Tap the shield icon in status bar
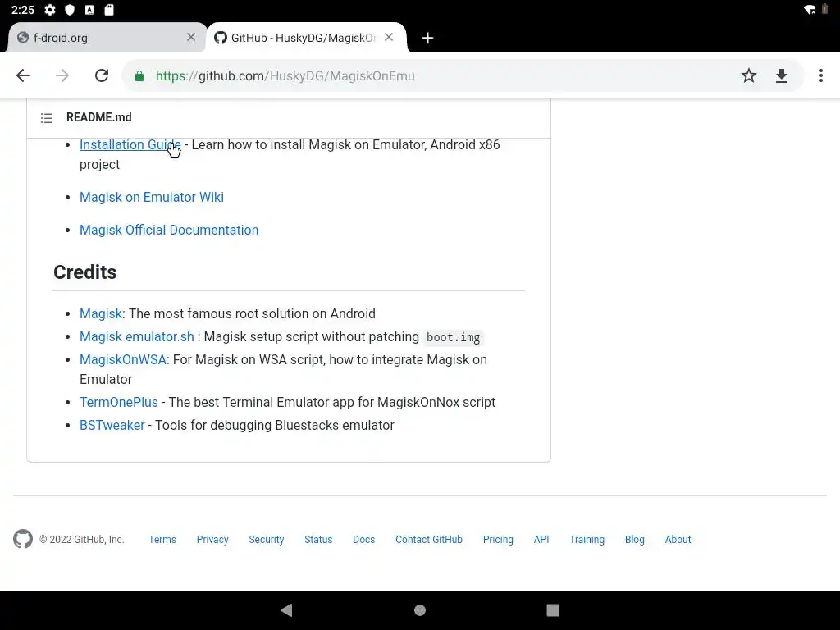Screen dimensions: 840x630 tap(70, 10)
